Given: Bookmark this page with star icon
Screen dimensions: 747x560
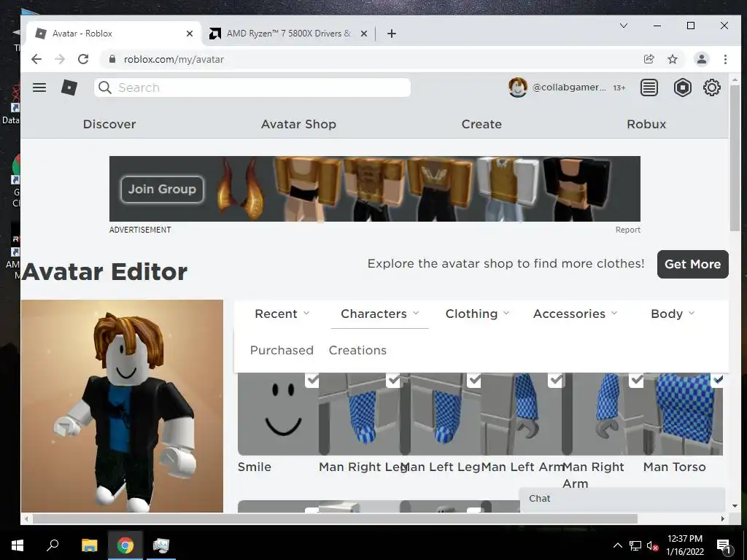Looking at the screenshot, I should pos(672,59).
